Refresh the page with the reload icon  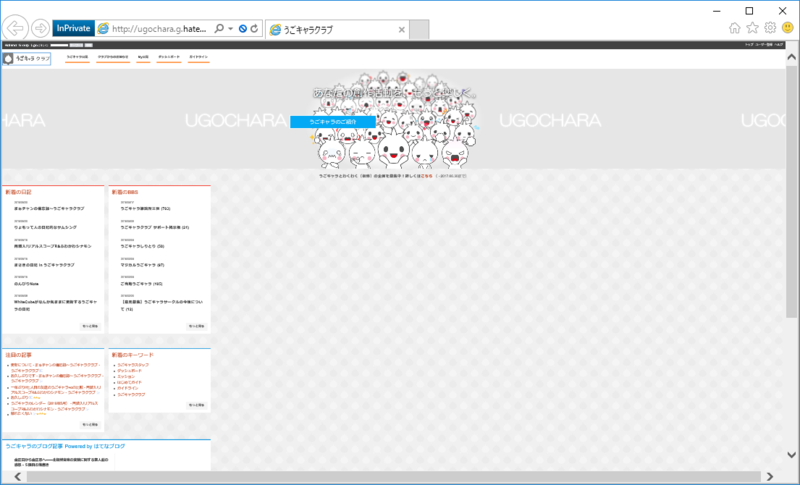pyautogui.click(x=255, y=29)
